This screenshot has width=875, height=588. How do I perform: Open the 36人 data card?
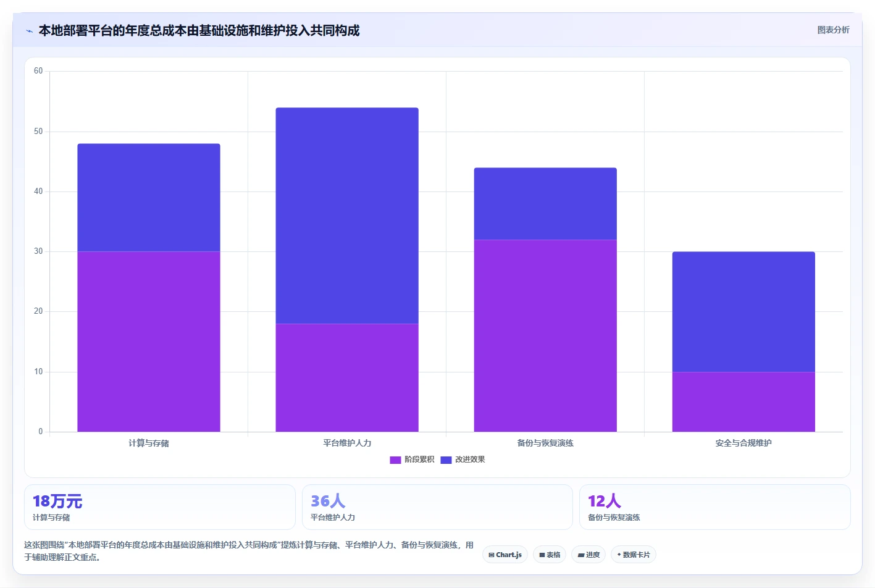[437, 507]
